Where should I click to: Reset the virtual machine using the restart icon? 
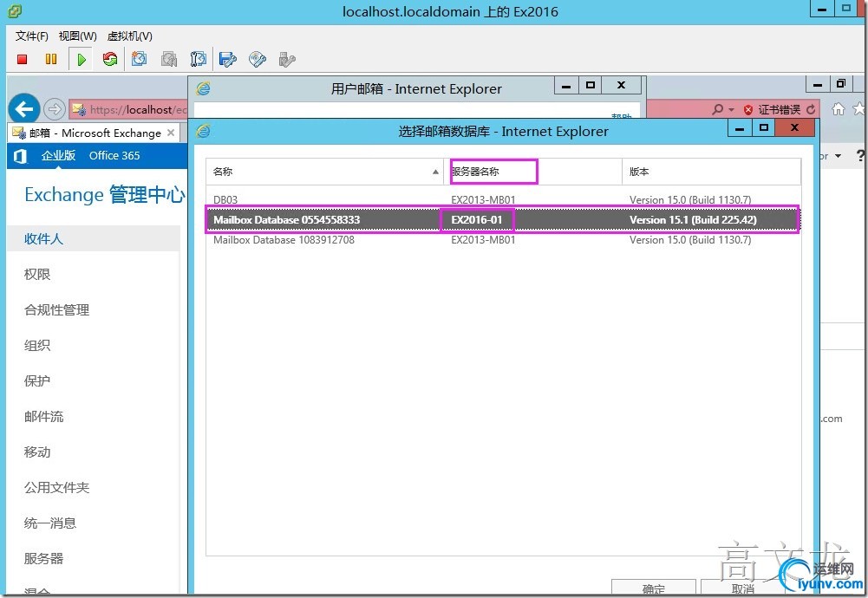[x=109, y=59]
